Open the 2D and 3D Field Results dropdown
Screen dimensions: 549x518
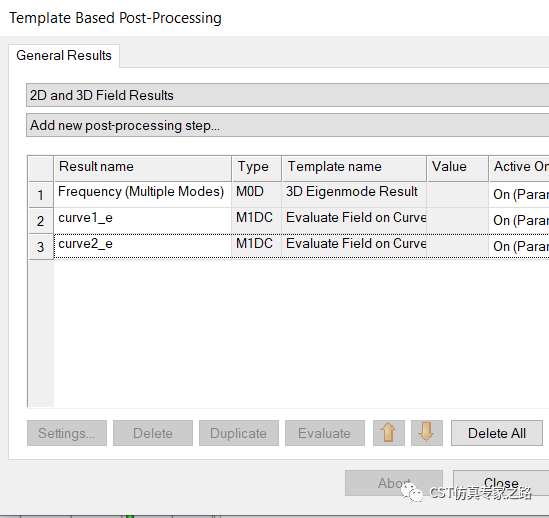(x=287, y=95)
